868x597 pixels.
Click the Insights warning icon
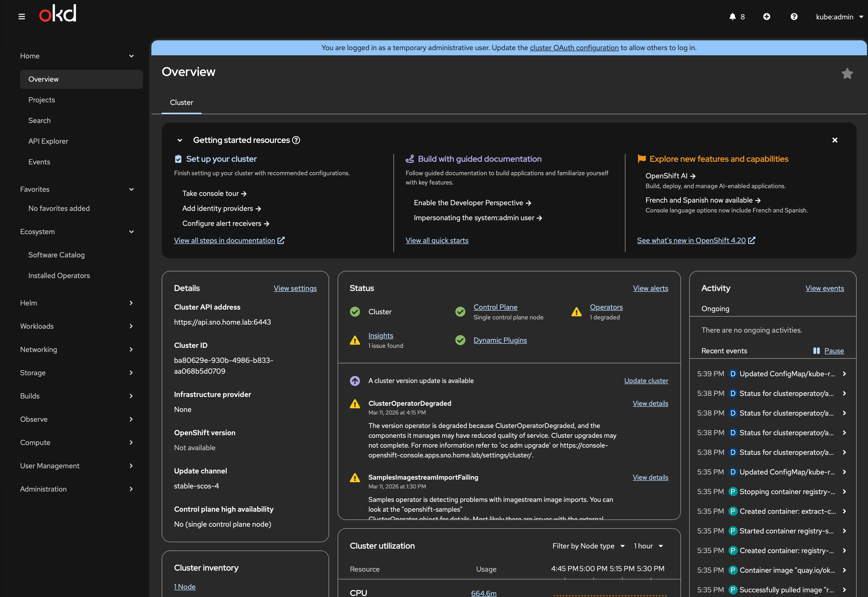355,340
